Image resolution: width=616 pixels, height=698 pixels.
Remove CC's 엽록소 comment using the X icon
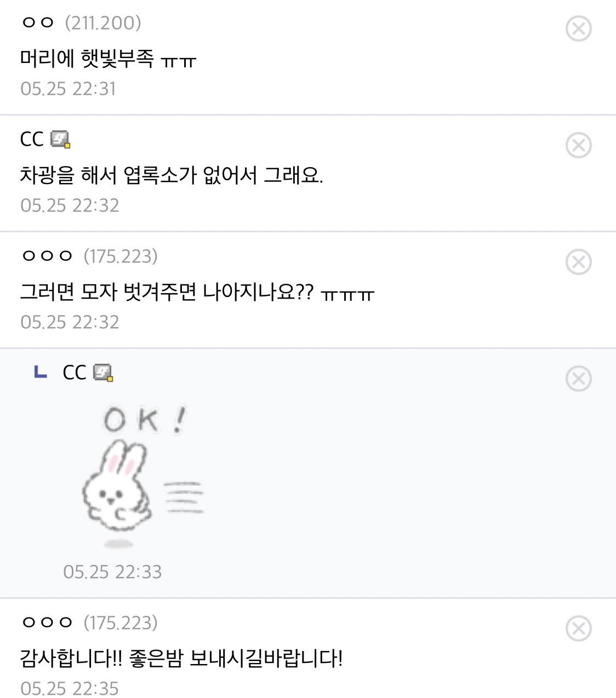tap(578, 145)
